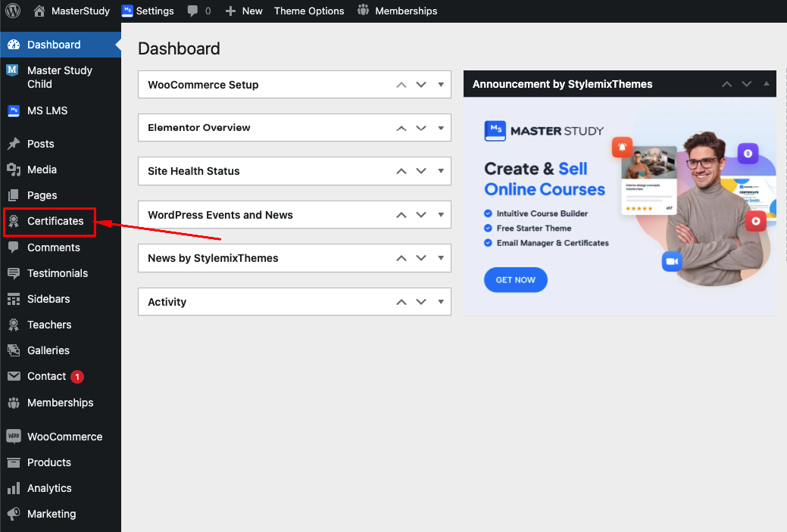Screen dimensions: 787x532
Task: Toggle the WooCommerce Setup panel triangle
Action: pyautogui.click(x=441, y=85)
